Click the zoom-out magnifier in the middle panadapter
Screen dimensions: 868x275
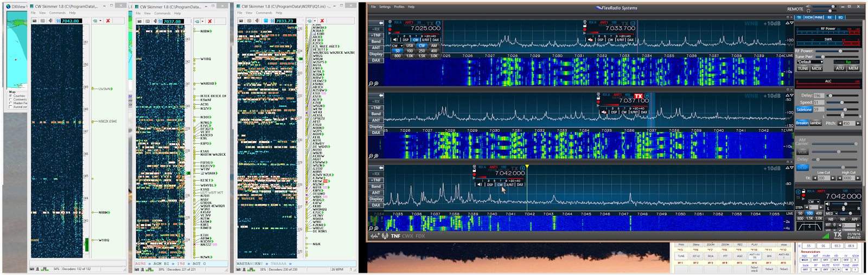click(371, 156)
